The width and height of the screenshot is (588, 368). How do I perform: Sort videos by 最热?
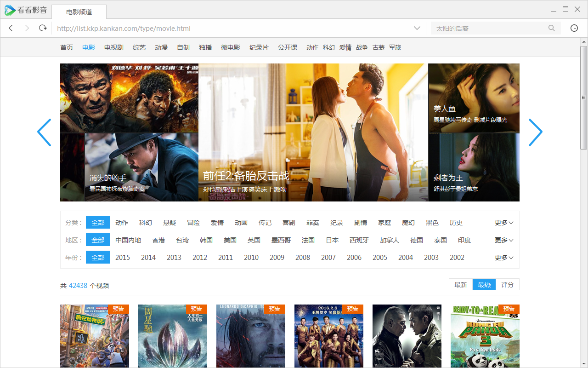(484, 285)
